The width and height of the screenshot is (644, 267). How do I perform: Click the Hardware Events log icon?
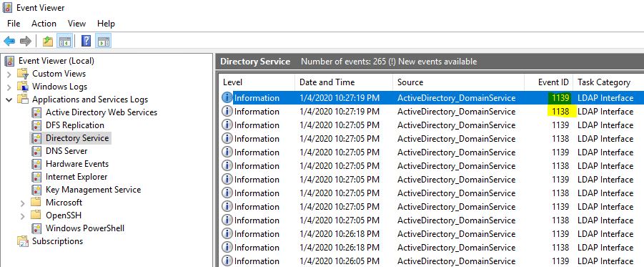point(37,164)
